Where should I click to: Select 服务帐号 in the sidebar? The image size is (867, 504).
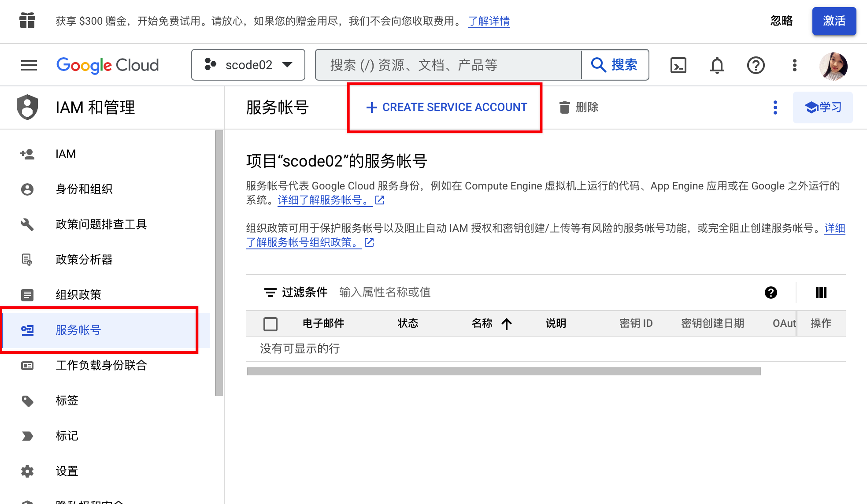78,330
